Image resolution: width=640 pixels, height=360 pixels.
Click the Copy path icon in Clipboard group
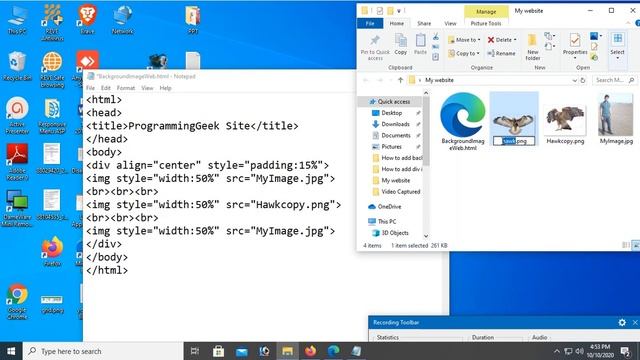coord(436,47)
